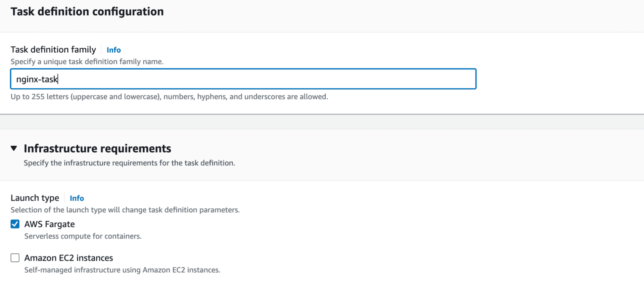Click the 'Up to 255 letters' hint text
The image size is (644, 283).
point(169,97)
